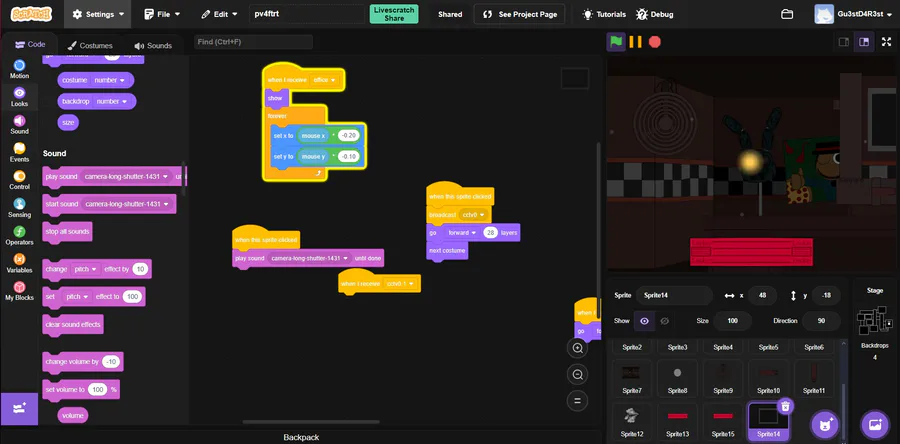Open the change pitch effect dropdown
The height and width of the screenshot is (444, 900).
point(86,269)
